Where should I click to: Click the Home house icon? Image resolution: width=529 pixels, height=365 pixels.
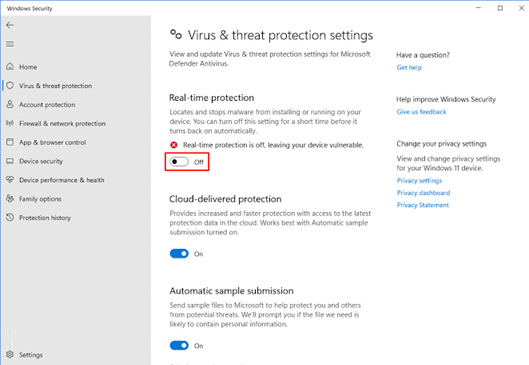[x=10, y=66]
